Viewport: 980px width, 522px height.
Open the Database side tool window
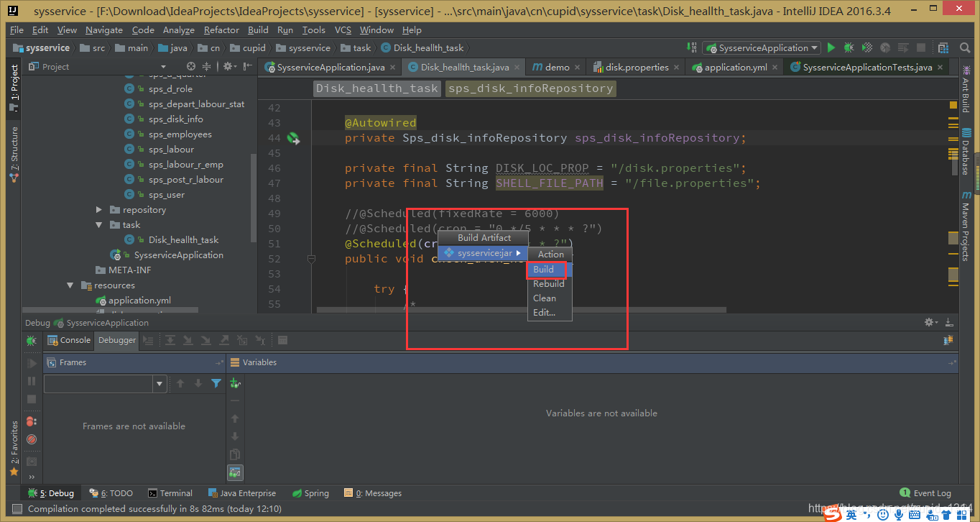(966, 152)
